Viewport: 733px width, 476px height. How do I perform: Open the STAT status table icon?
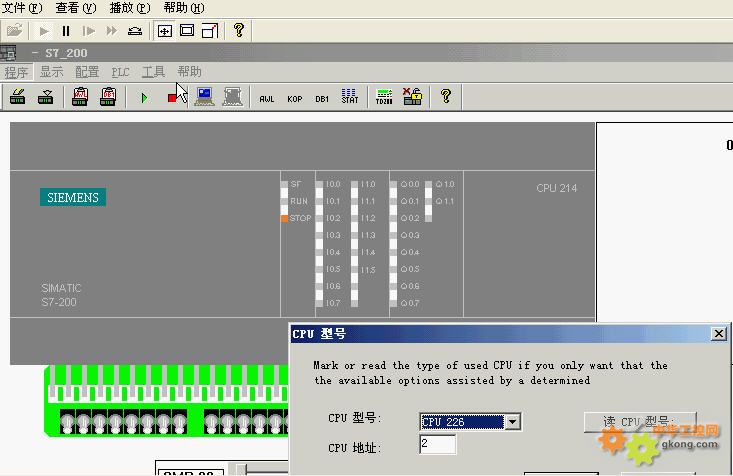coord(350,96)
